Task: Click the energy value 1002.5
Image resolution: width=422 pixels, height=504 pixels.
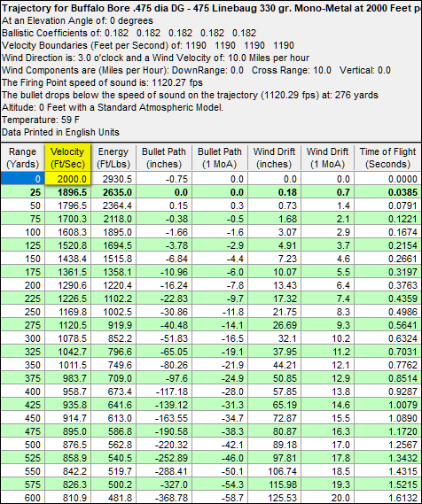Action: point(113,312)
